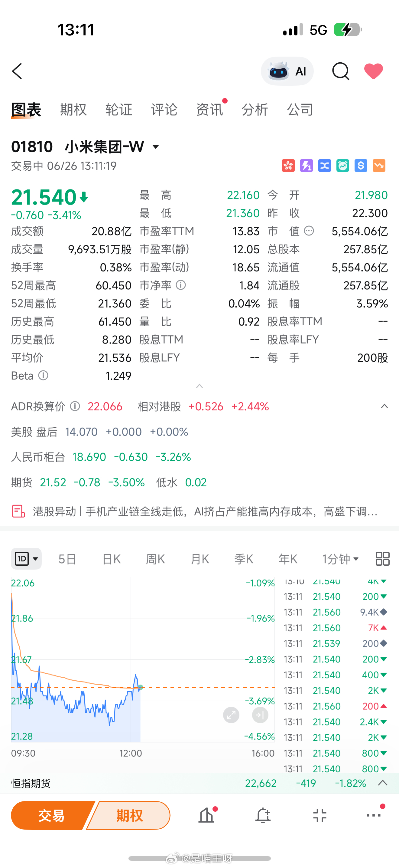The width and height of the screenshot is (399, 868).
Task: Tap the current price dot on the chart
Action: coord(141,687)
